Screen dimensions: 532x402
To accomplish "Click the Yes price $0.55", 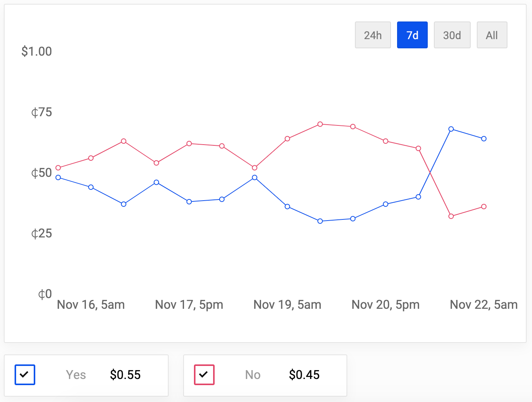I will pyautogui.click(x=125, y=375).
